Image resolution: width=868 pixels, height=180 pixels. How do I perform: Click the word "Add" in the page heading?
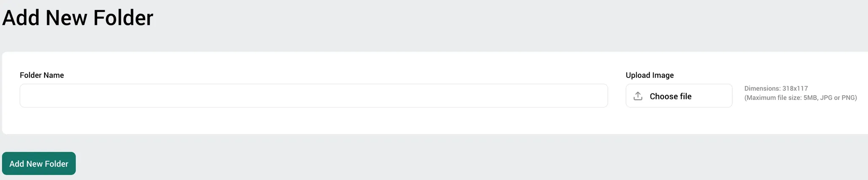21,18
